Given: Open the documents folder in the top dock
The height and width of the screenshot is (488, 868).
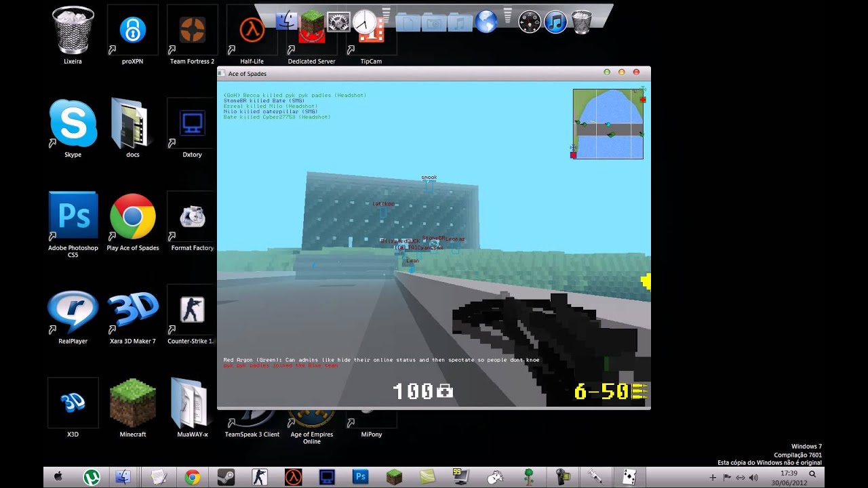Looking at the screenshot, I should click(x=408, y=22).
